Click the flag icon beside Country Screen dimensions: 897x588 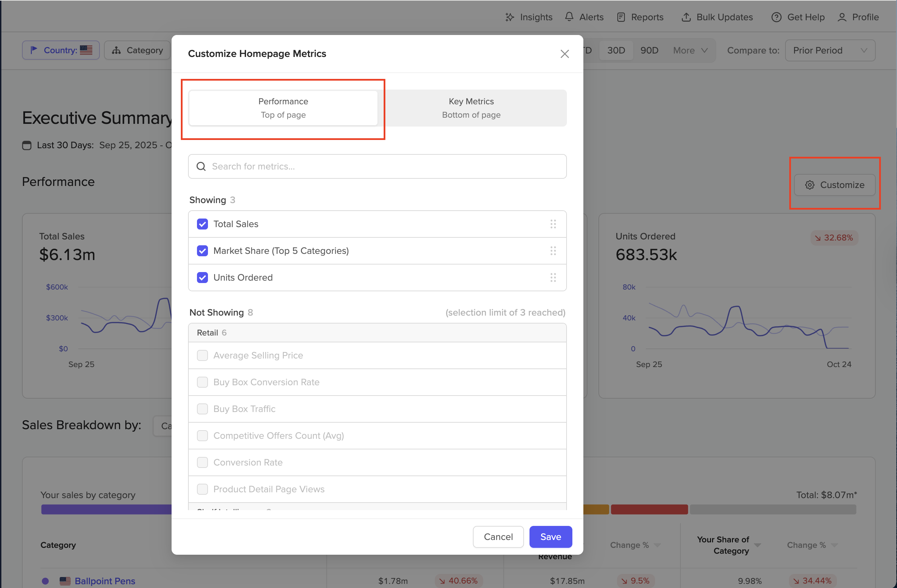[34, 50]
